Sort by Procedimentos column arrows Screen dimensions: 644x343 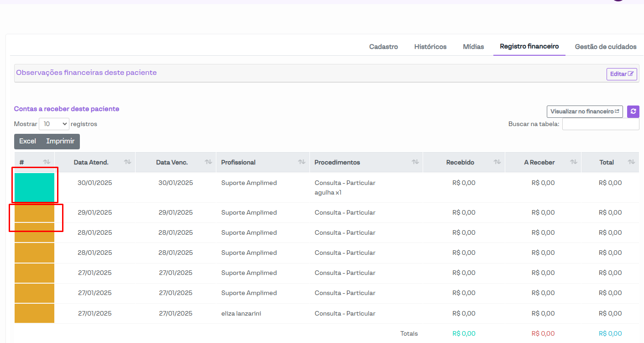click(415, 162)
